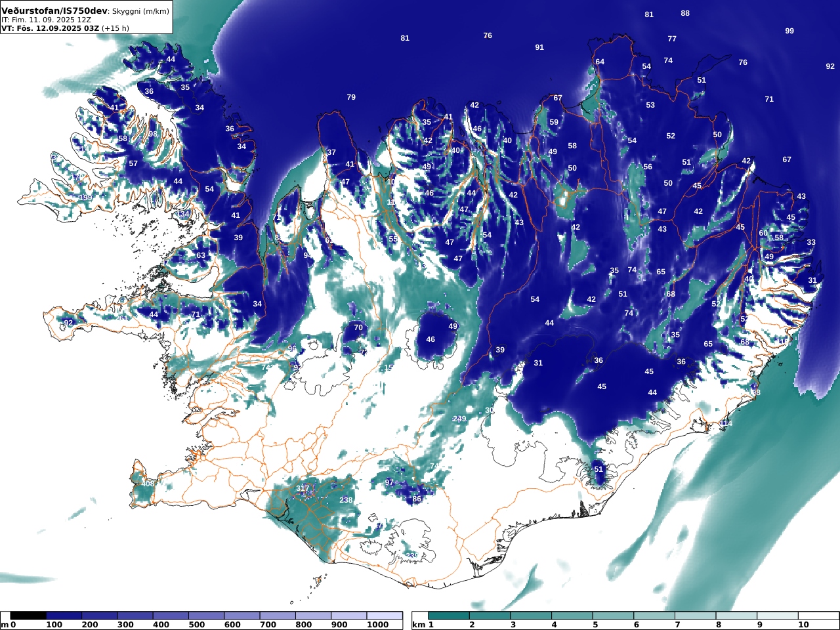The height and width of the screenshot is (630, 840).
Task: Pick the 500–600 m legend color swatch
Action: click(206, 616)
